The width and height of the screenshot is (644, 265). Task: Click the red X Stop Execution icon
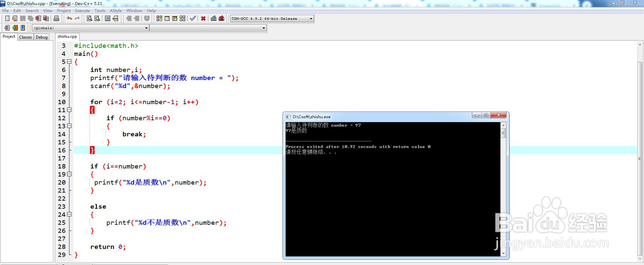tap(203, 18)
